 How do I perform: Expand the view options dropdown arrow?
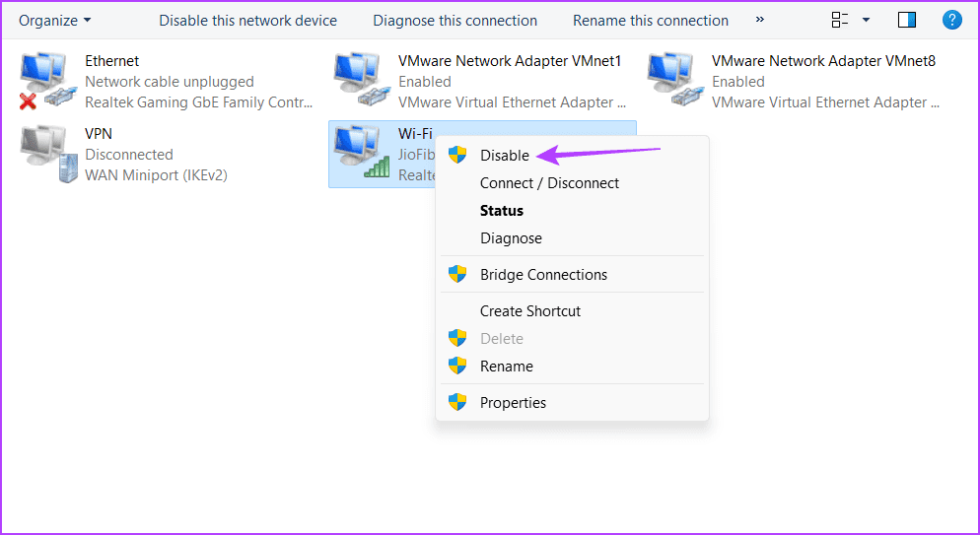(866, 20)
